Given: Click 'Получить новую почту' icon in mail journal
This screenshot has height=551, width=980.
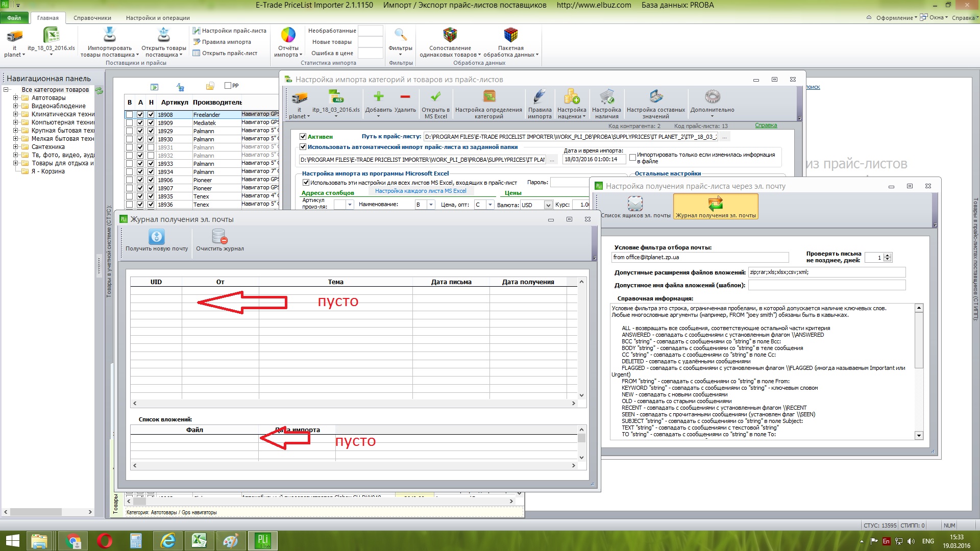Looking at the screenshot, I should pyautogui.click(x=157, y=237).
